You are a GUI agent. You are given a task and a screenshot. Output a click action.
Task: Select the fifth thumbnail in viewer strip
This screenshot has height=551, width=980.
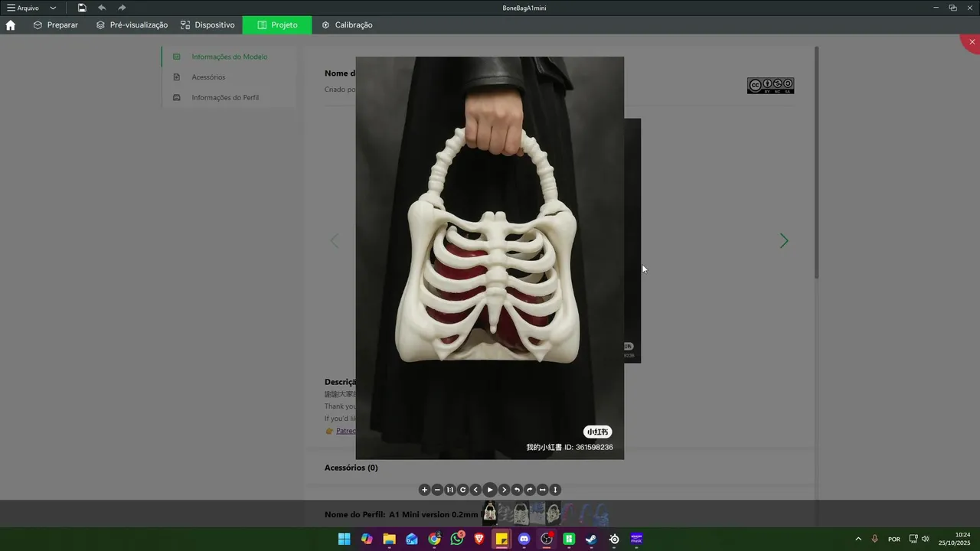coord(554,513)
